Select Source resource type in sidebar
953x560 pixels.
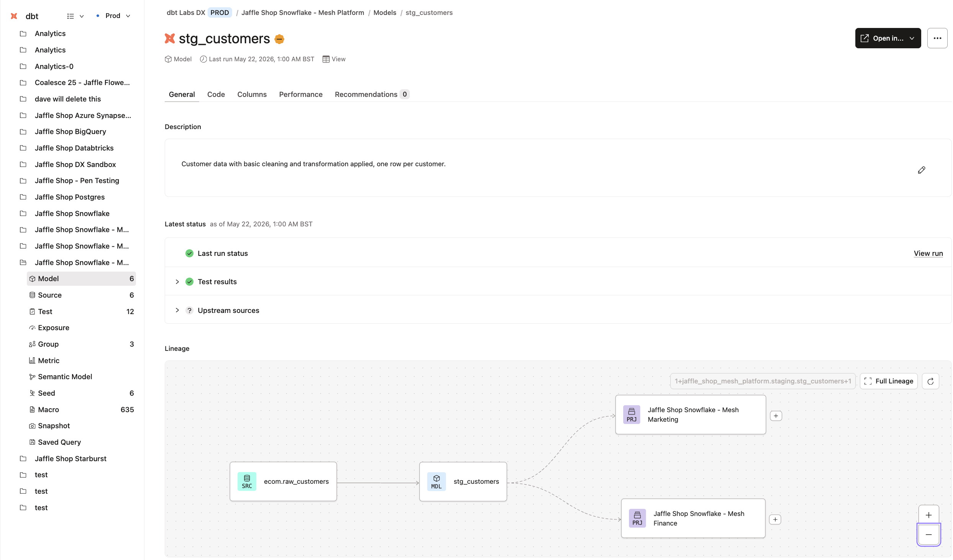coord(81,295)
